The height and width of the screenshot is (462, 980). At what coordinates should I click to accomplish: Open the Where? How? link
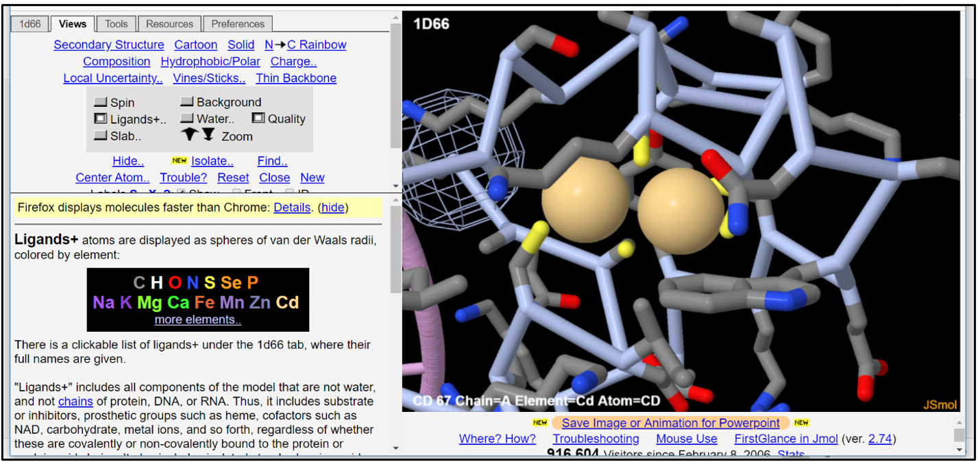(498, 439)
